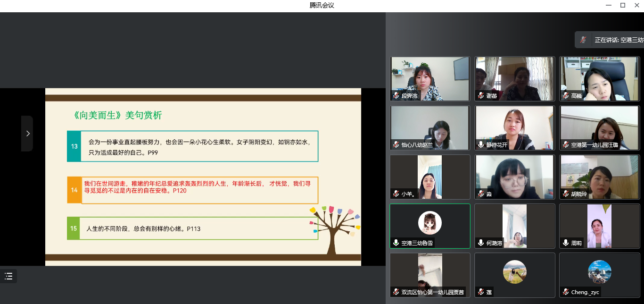
Task: Click the microphone icon next to 静待花开
Action: 481,145
